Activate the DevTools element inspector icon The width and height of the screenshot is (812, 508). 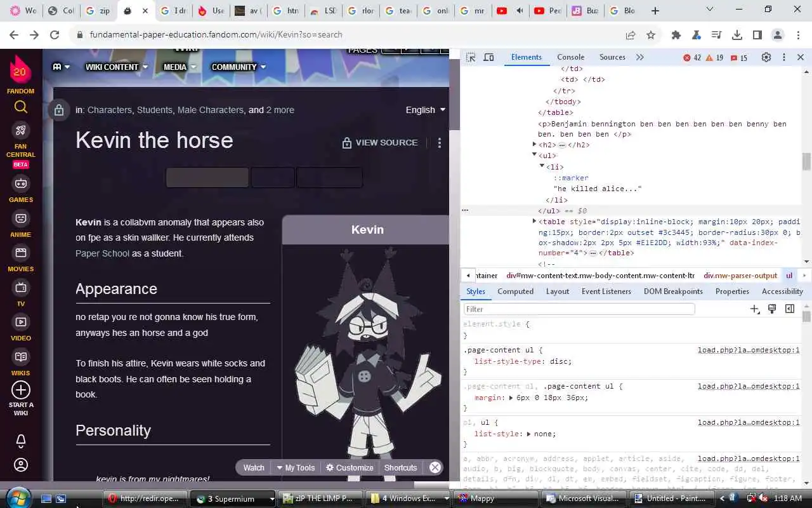click(x=471, y=57)
